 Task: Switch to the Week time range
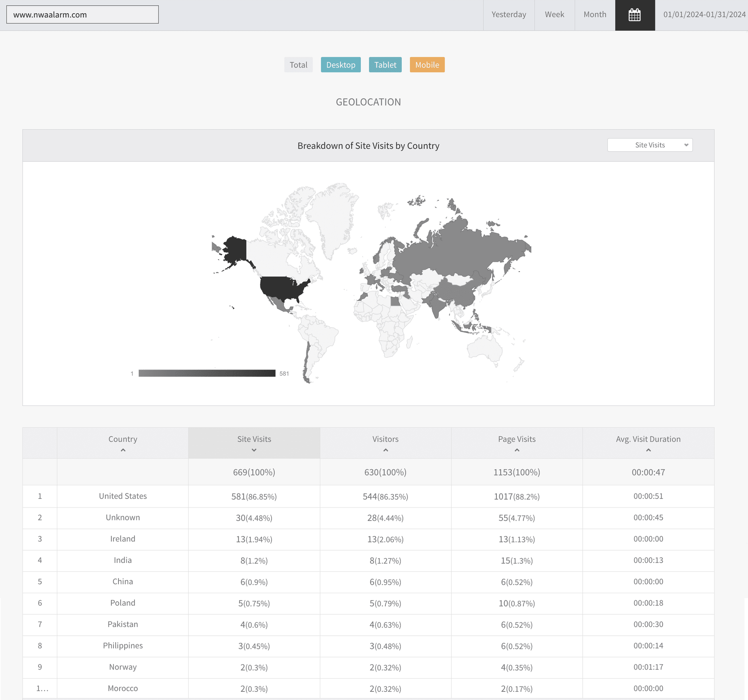[554, 15]
